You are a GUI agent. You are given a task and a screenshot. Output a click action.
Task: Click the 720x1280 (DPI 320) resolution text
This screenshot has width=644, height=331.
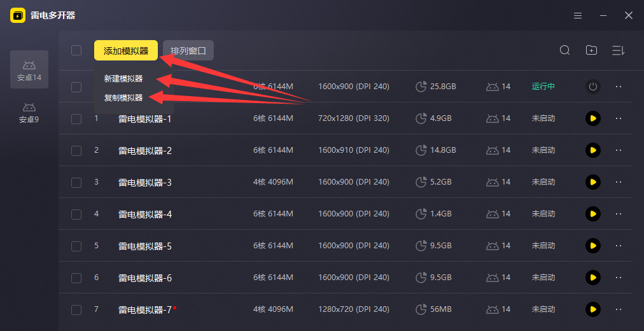[x=354, y=118]
